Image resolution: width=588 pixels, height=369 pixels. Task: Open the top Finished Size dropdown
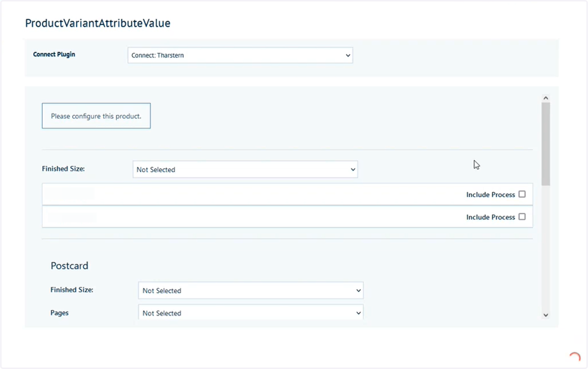click(x=245, y=170)
